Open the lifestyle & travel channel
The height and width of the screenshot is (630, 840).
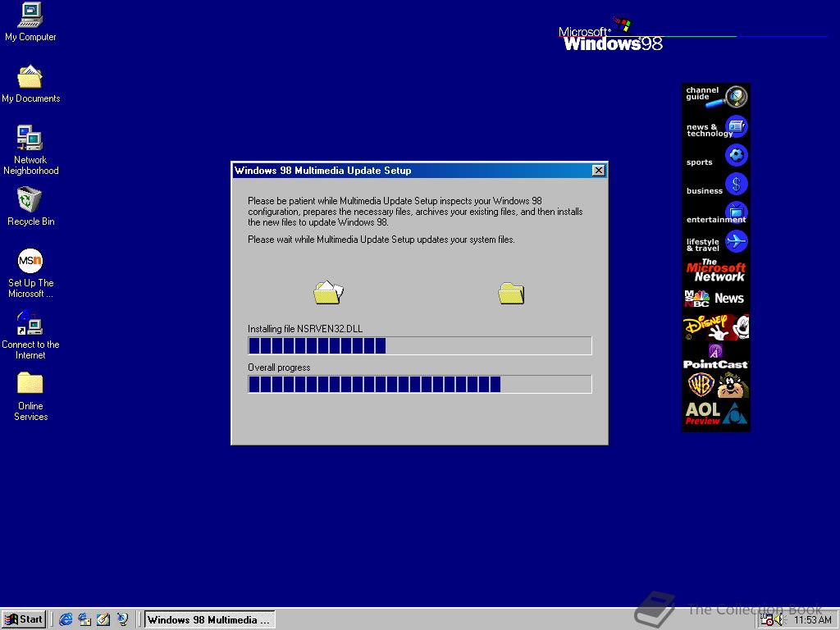pyautogui.click(x=715, y=243)
